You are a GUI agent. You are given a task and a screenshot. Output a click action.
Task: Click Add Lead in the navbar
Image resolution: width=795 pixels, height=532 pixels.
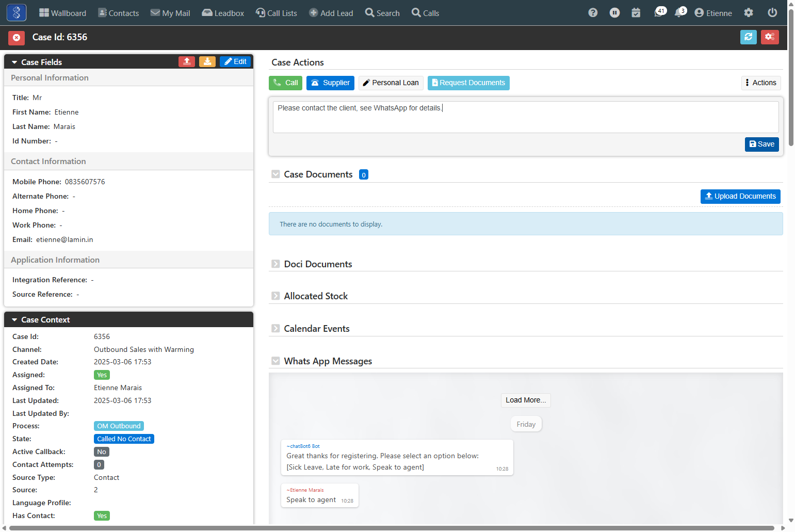click(x=331, y=13)
